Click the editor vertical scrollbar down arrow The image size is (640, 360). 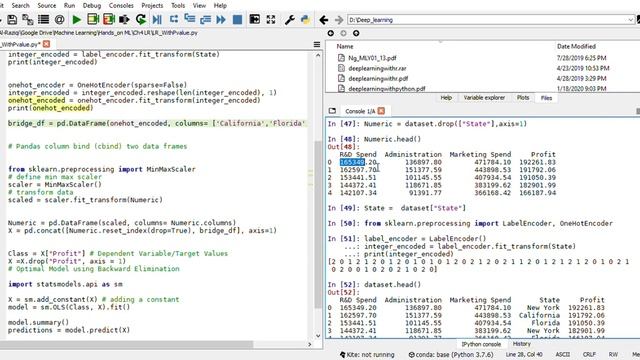(318, 336)
